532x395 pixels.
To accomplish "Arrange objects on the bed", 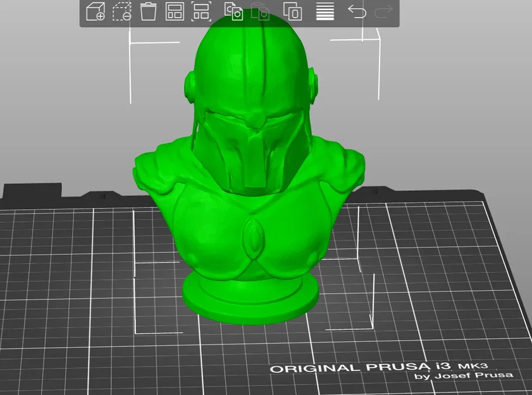I will pos(175,11).
